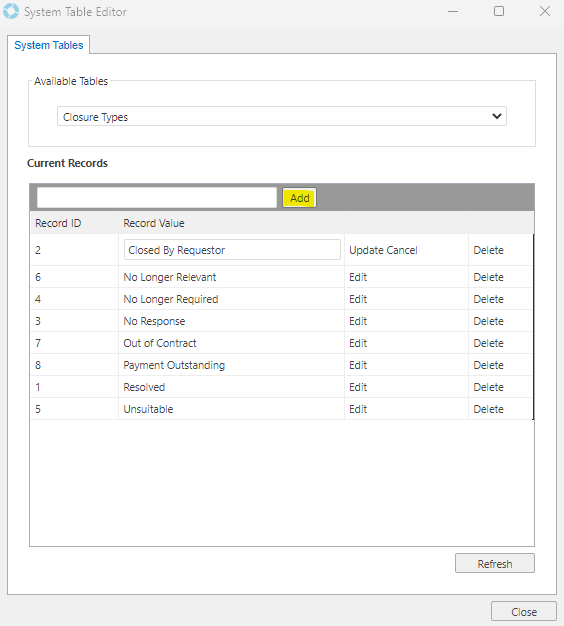Click the System Table Editor app icon

click(x=11, y=11)
